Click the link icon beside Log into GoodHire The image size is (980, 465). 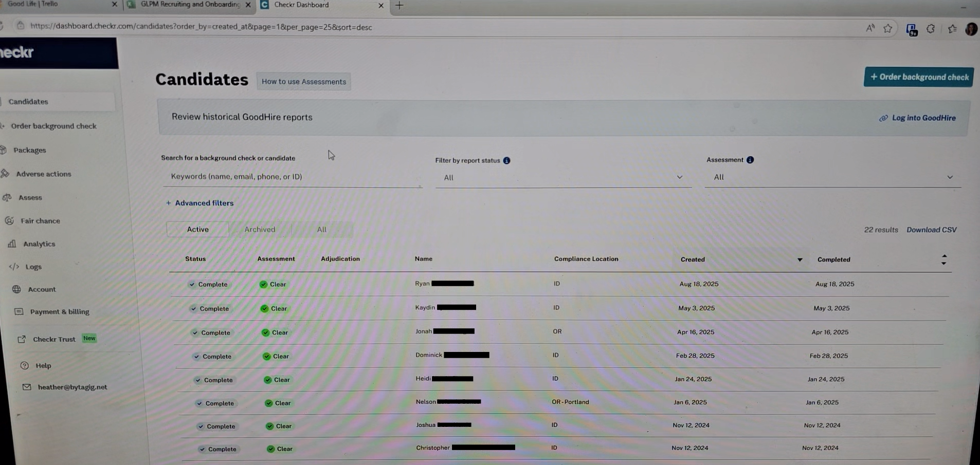coord(883,118)
